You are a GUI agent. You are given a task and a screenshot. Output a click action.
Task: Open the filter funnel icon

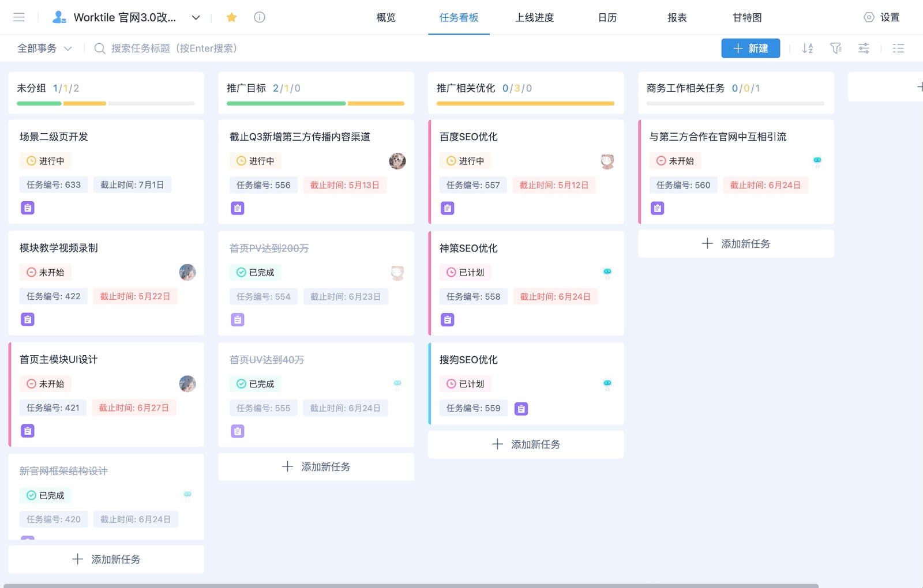[835, 48]
